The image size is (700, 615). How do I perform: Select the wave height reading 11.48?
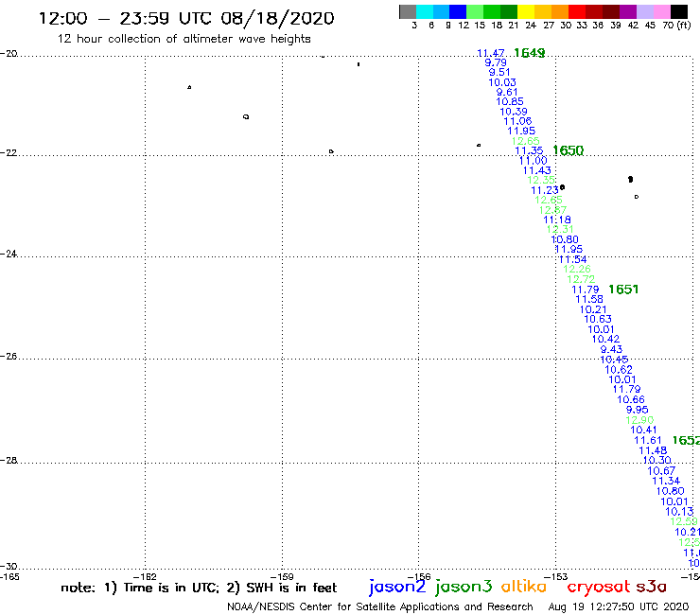[653, 450]
